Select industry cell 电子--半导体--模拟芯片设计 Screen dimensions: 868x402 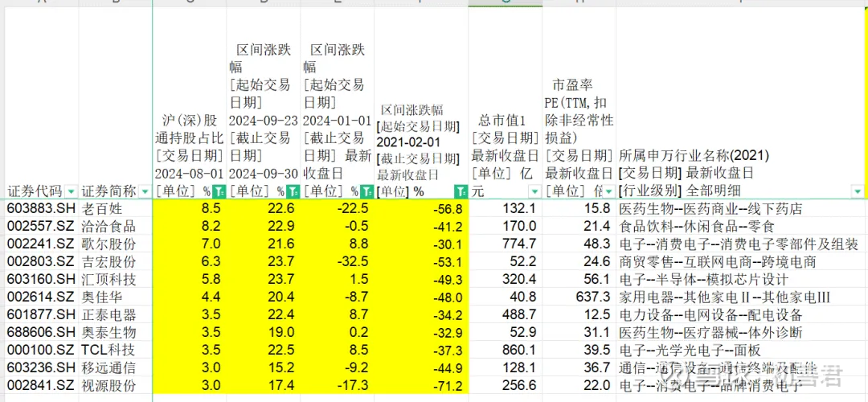703,280
